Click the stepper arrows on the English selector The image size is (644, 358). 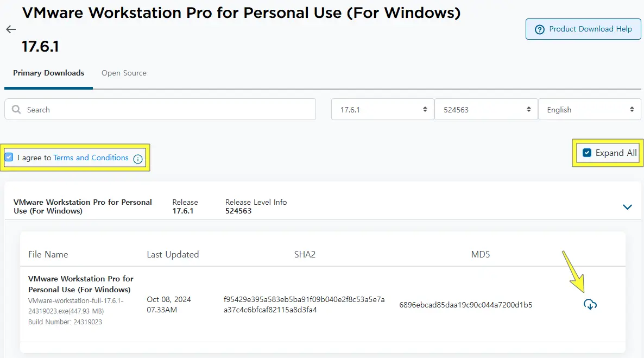pos(633,109)
